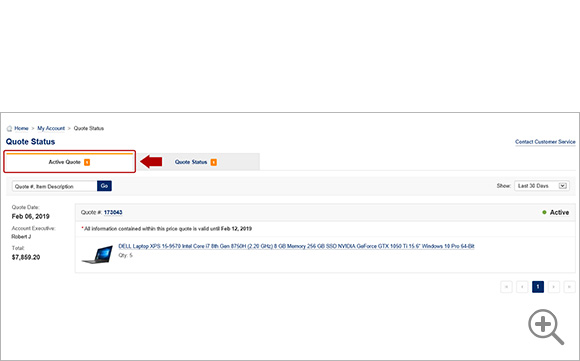Viewport: 580px width, 361px height.
Task: Click the Qty: 5 text
Action: pyautogui.click(x=125, y=255)
